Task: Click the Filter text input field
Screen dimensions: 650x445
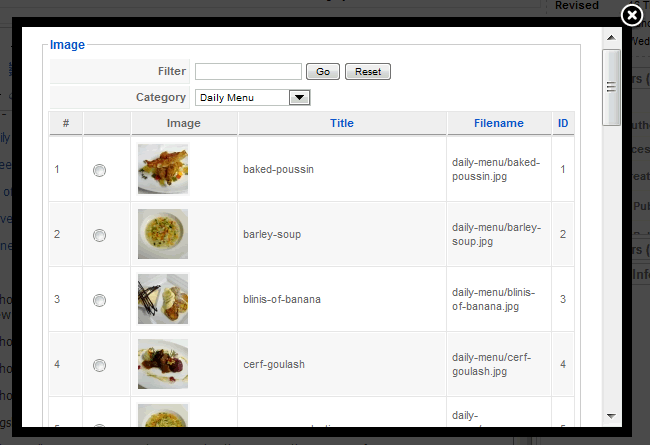Action: (248, 71)
